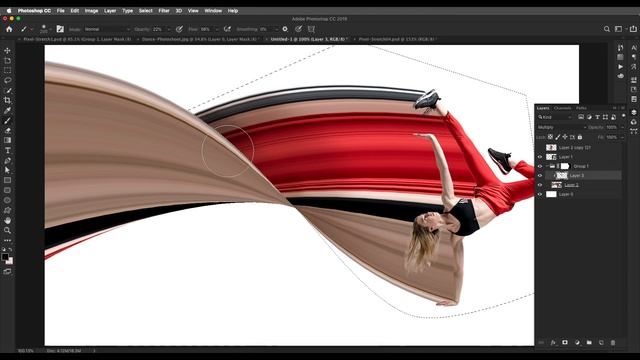
Task: Toggle the layer filter on/off switch
Action: tap(623, 116)
